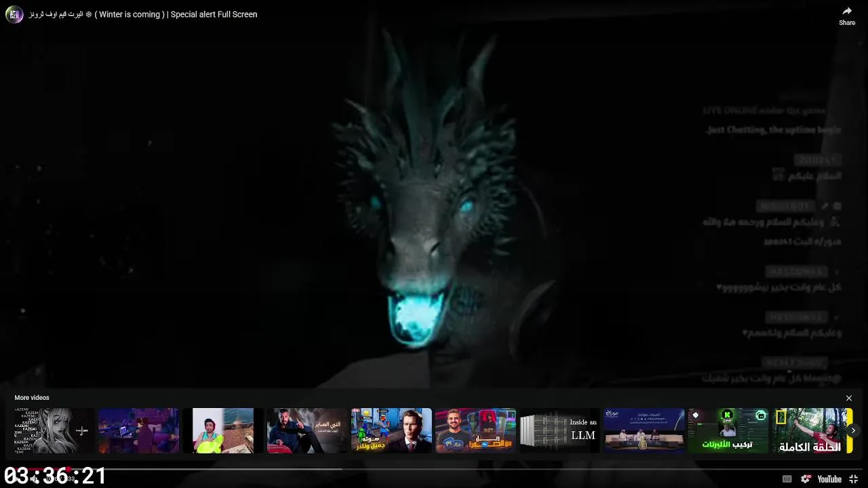Open the conference panel stage thumbnail

644,430
